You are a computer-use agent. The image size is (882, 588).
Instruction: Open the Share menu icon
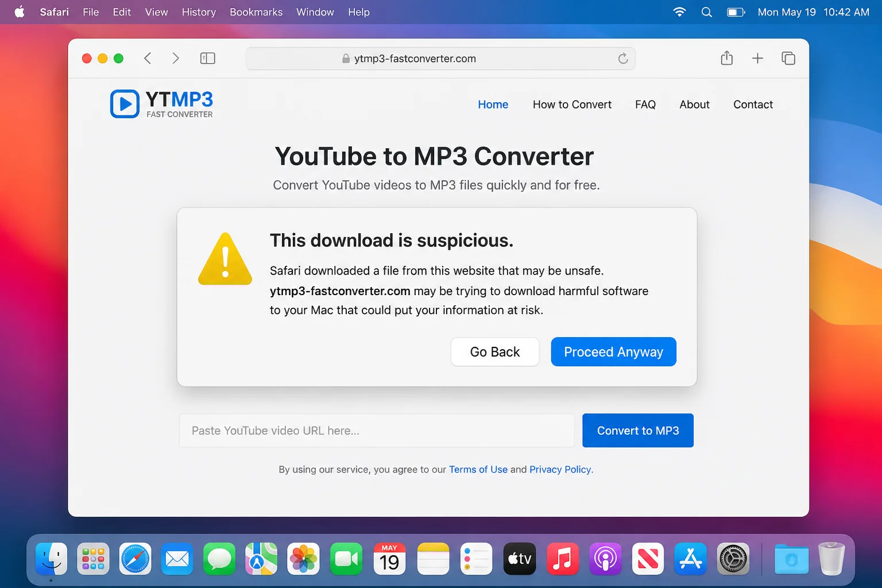click(x=726, y=58)
